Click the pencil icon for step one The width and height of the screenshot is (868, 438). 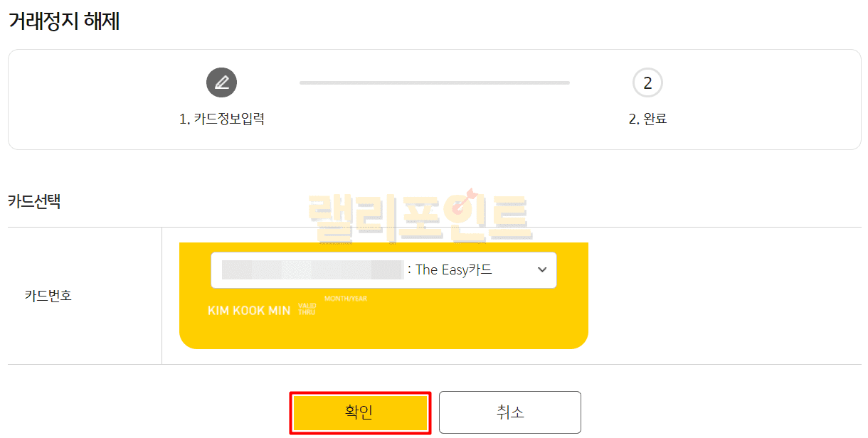point(221,83)
